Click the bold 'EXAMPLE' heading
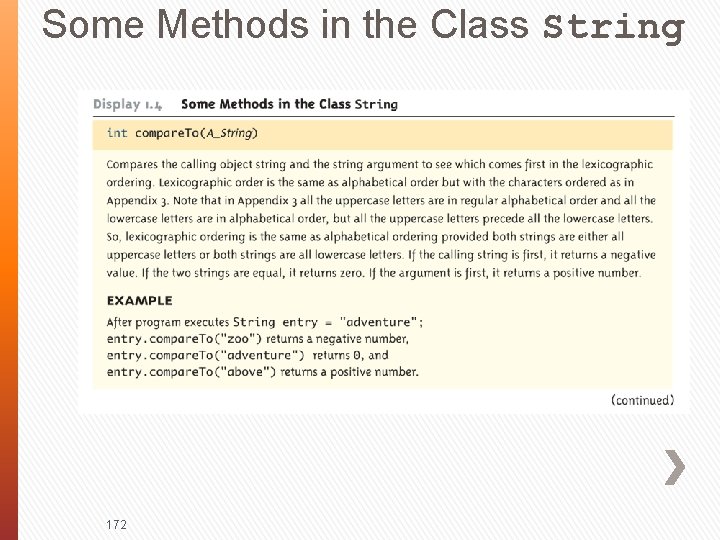The image size is (720, 540). (140, 300)
